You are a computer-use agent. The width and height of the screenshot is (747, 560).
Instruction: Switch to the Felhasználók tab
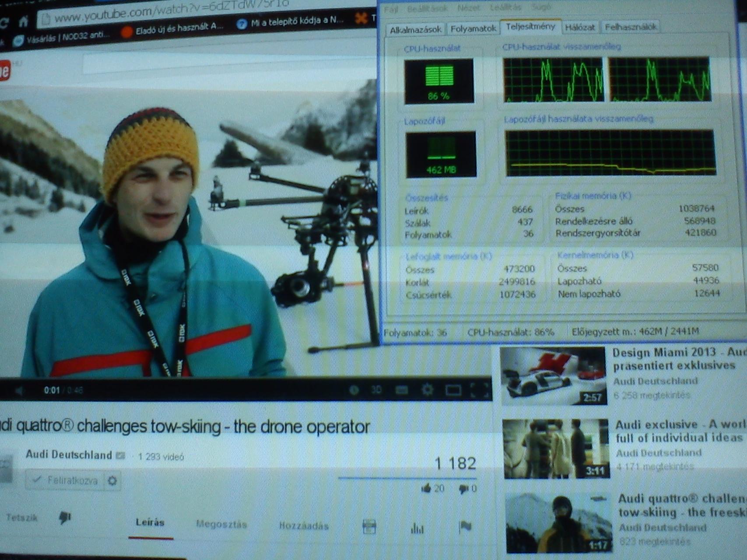coord(631,27)
